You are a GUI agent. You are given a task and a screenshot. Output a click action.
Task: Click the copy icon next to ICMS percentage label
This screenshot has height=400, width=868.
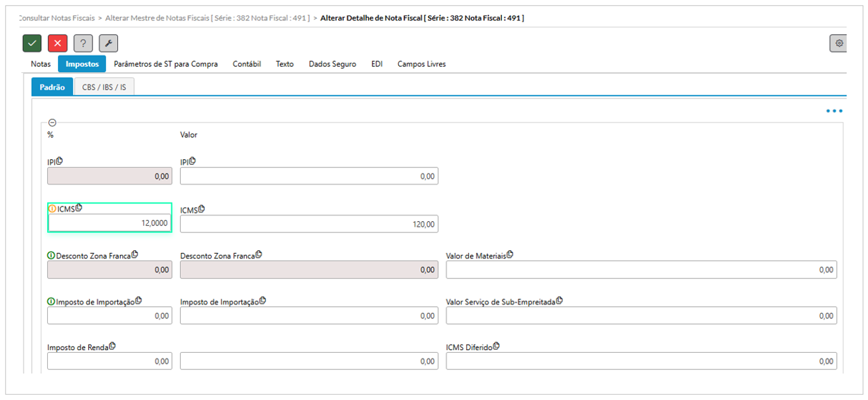pos(79,208)
